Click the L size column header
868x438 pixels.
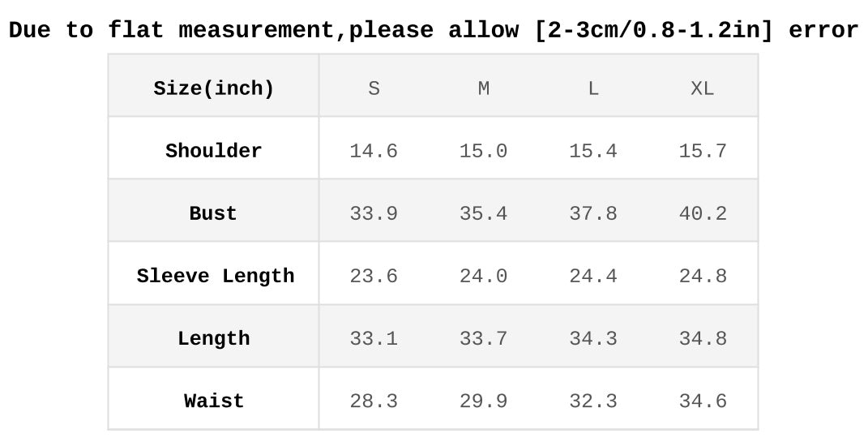(x=593, y=88)
